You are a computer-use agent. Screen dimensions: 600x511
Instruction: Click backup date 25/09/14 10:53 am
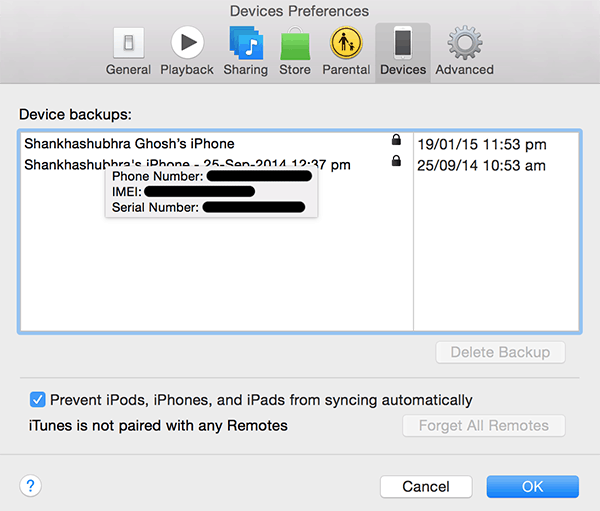481,166
